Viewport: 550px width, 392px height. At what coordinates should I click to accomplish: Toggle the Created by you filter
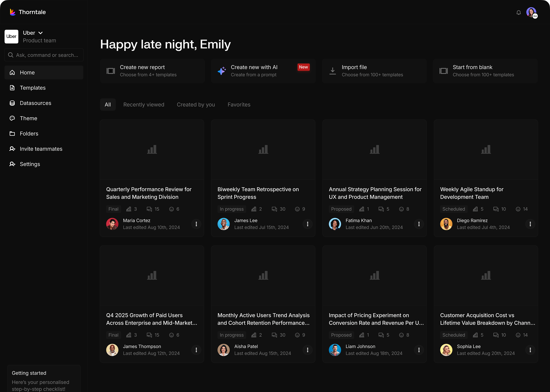click(x=196, y=104)
